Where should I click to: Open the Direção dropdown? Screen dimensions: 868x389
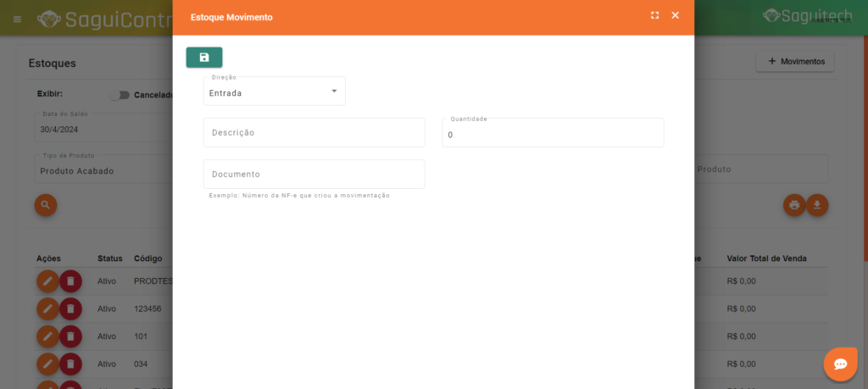click(274, 92)
